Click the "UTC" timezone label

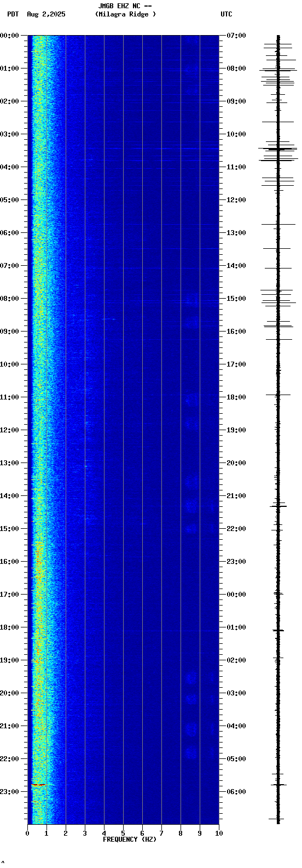coord(226,14)
